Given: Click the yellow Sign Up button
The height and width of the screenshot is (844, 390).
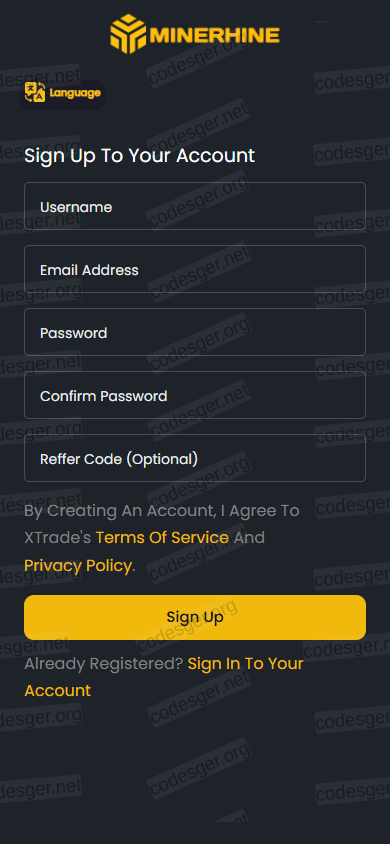Looking at the screenshot, I should pos(195,617).
